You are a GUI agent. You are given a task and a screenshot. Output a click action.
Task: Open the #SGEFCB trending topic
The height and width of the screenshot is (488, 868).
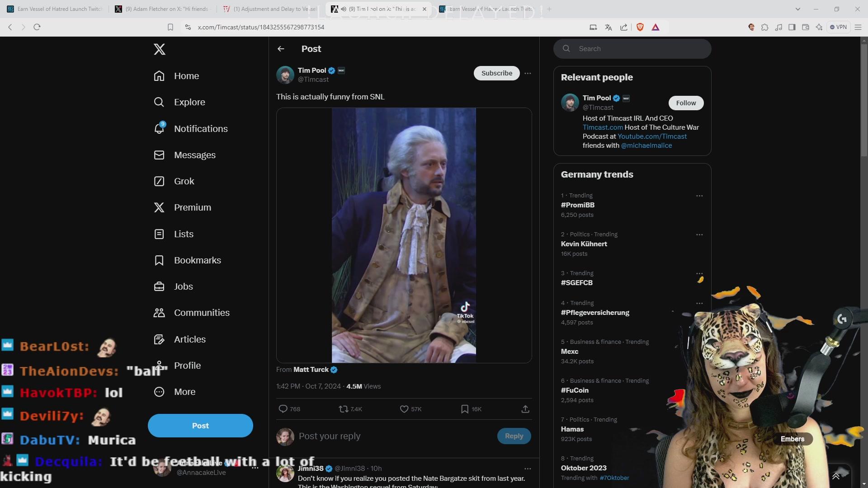pyautogui.click(x=576, y=283)
